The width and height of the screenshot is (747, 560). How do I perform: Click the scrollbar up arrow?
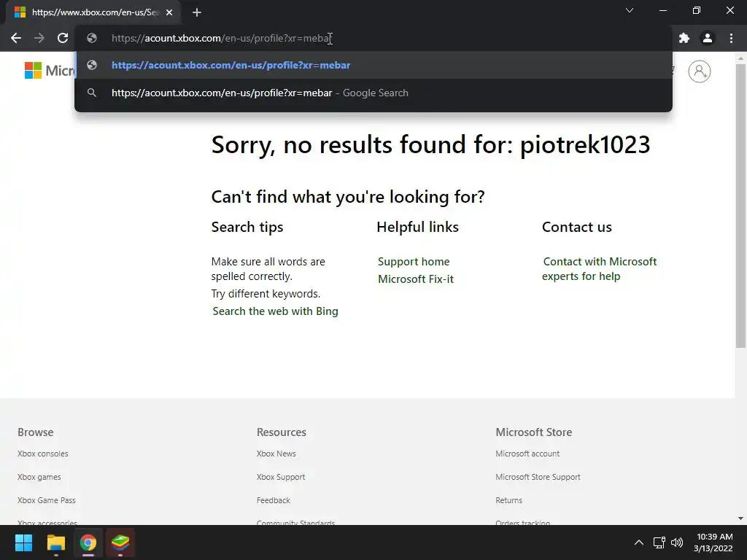tap(740, 58)
